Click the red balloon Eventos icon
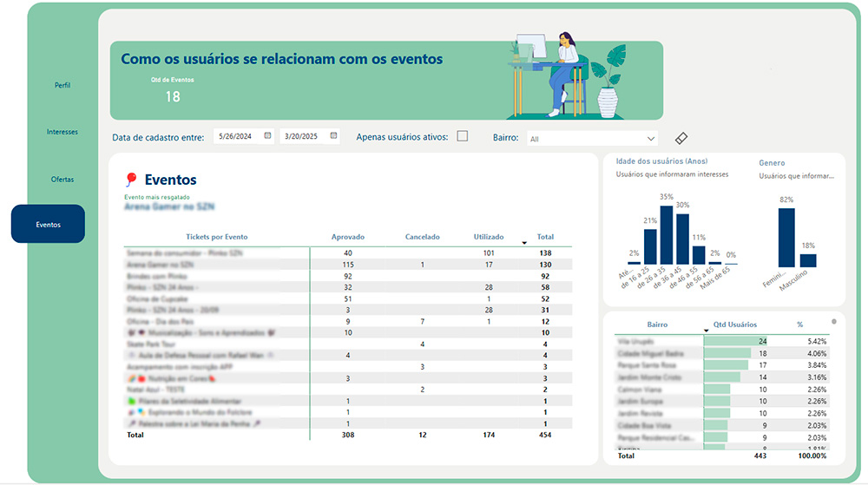Viewport: 868px width, 485px height. (131, 180)
